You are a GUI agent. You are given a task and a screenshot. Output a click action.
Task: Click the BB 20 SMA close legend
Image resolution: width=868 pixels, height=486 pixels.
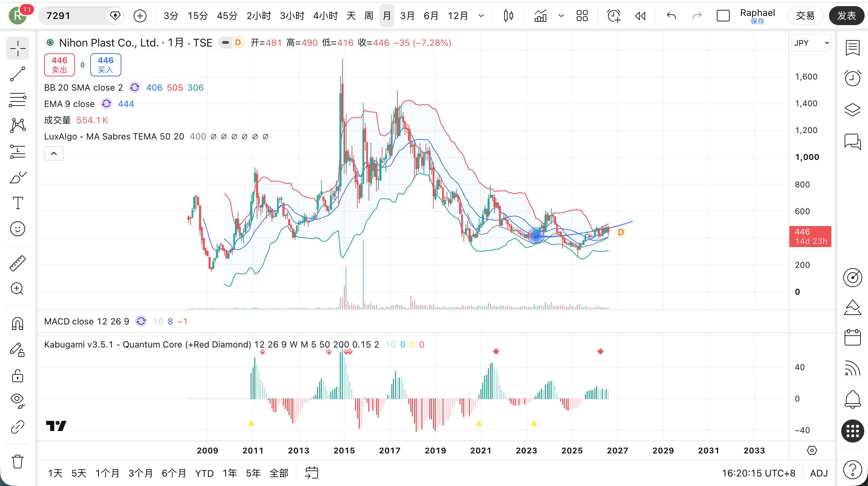[83, 88]
